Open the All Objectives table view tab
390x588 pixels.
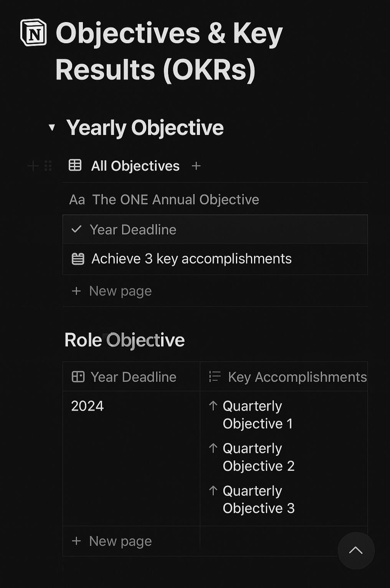[124, 166]
